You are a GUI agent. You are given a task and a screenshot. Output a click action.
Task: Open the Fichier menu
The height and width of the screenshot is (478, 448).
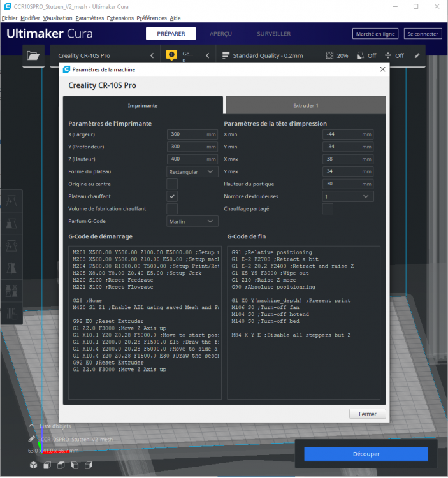click(10, 18)
